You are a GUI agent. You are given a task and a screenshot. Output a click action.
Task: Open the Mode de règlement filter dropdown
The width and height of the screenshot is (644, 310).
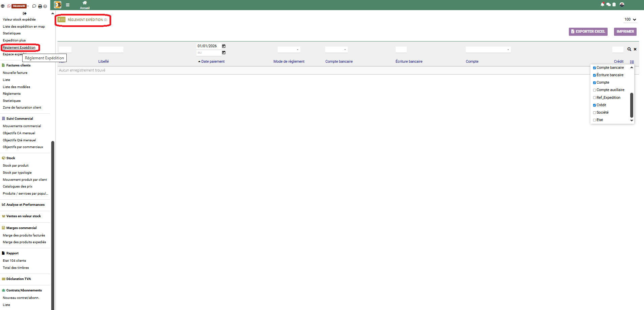pos(289,50)
